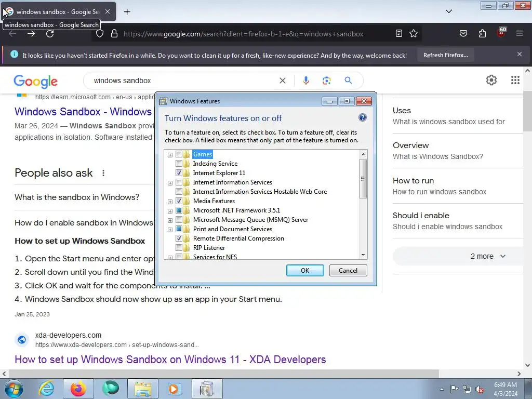The height and width of the screenshot is (399, 532).
Task: Open a new tab with the plus icon
Action: pyautogui.click(x=127, y=12)
